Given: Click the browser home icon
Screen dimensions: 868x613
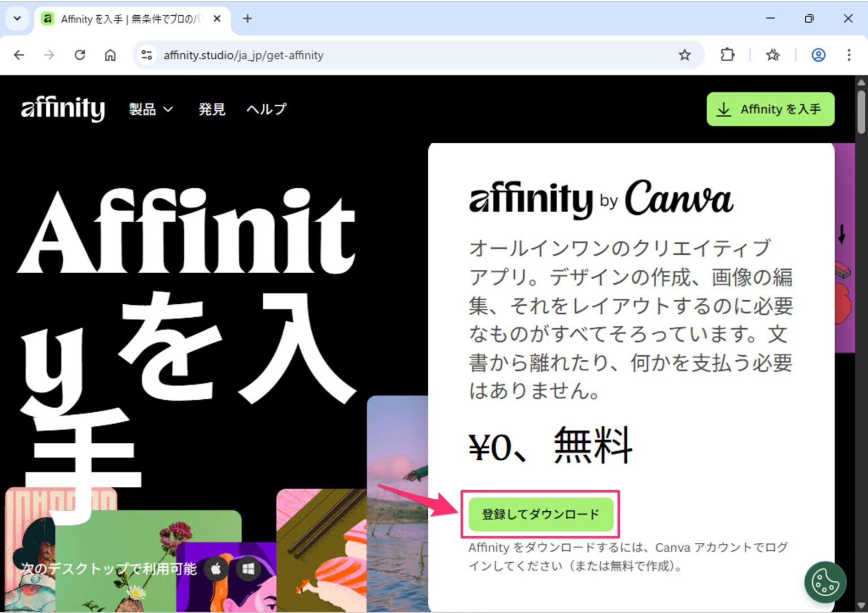Looking at the screenshot, I should (110, 55).
